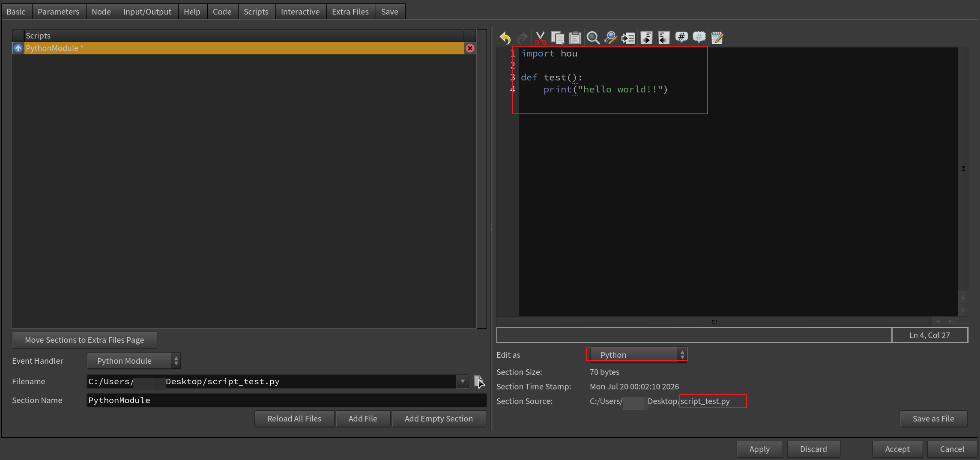Undo the last edit in editor
The width and height of the screenshot is (980, 460).
tap(505, 38)
